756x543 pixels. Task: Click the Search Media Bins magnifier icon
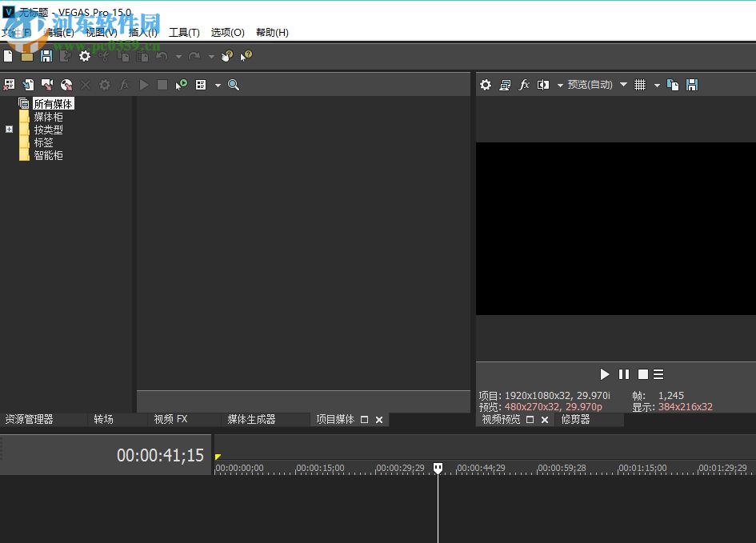tap(234, 85)
